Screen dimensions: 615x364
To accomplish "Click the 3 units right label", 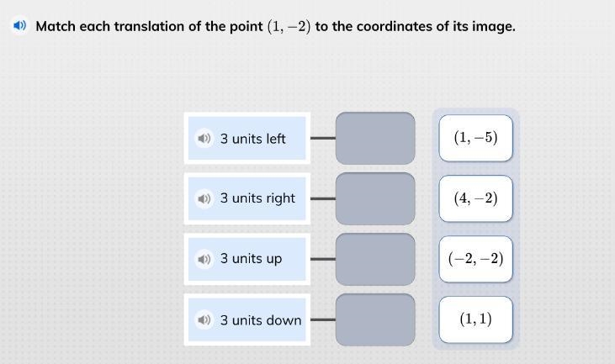I will [257, 198].
